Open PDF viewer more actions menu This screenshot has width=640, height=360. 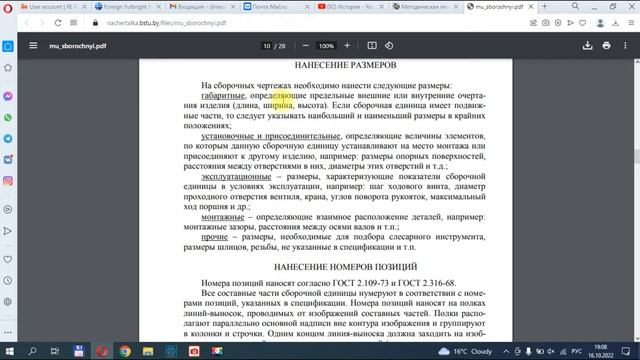(x=625, y=46)
